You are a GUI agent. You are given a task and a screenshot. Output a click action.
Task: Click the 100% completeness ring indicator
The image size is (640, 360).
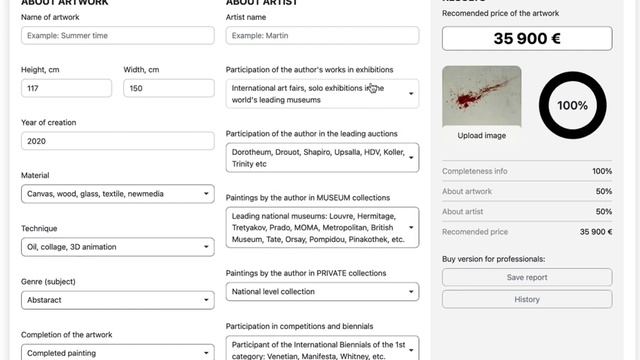(573, 105)
